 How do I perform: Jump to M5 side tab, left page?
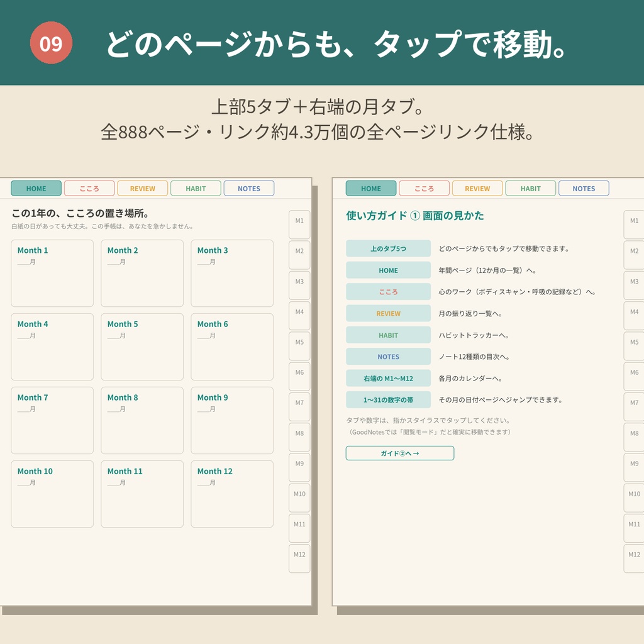point(299,347)
